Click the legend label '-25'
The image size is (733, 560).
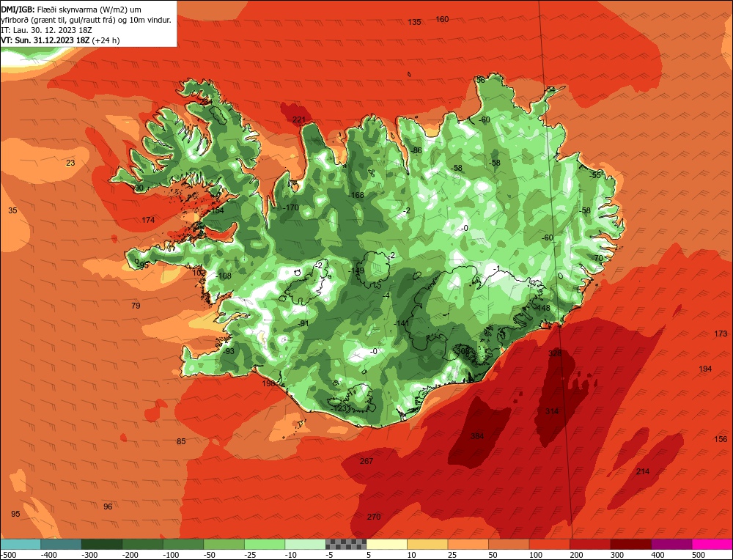click(251, 555)
